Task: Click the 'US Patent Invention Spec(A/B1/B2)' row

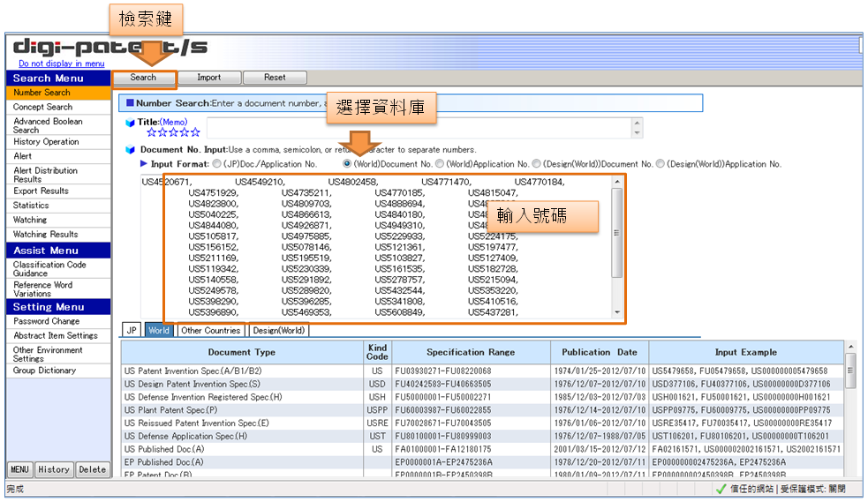Action: [x=483, y=371]
